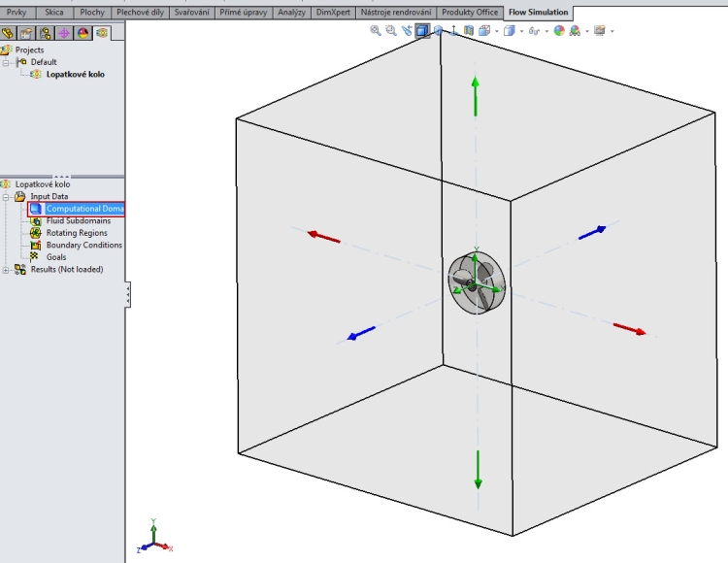
Task: Click the Zoom to Area icon
Action: (x=391, y=31)
